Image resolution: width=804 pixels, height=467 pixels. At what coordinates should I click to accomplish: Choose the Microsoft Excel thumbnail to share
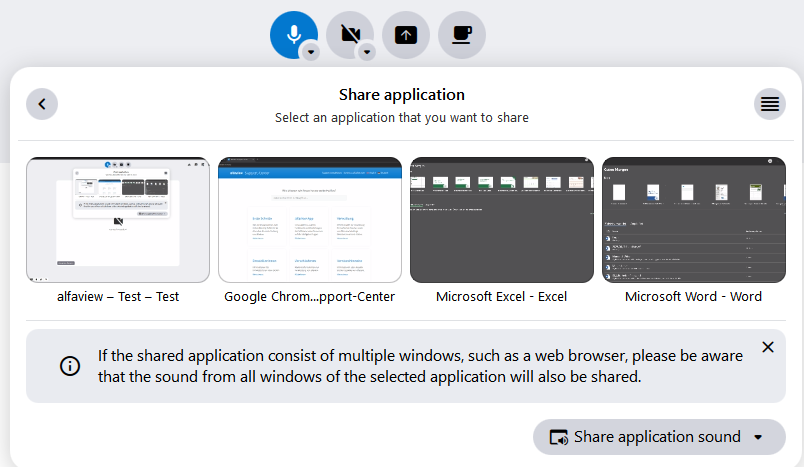pos(502,219)
